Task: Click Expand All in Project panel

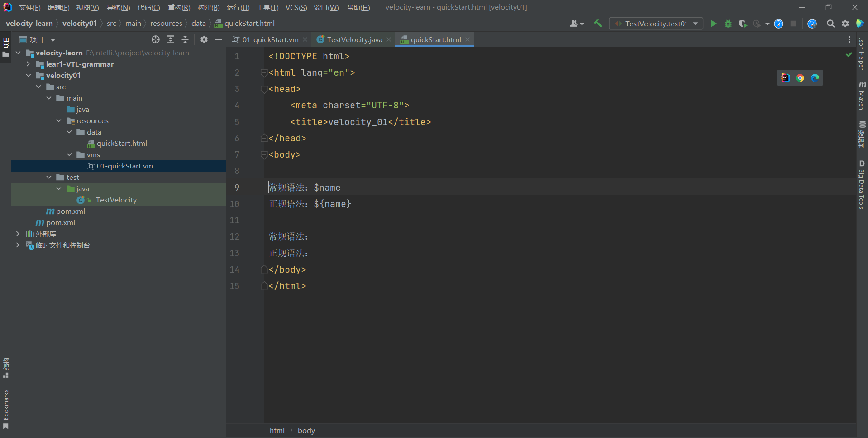Action: coord(171,39)
